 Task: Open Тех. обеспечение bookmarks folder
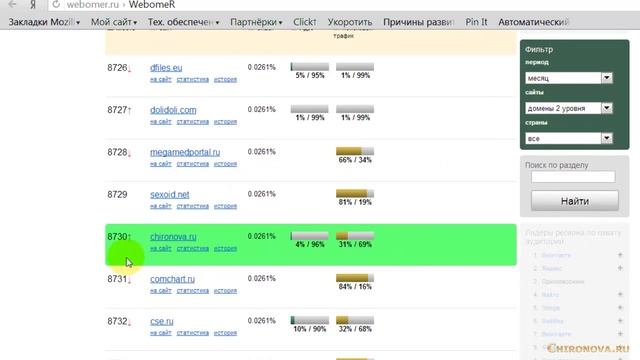coord(183,22)
